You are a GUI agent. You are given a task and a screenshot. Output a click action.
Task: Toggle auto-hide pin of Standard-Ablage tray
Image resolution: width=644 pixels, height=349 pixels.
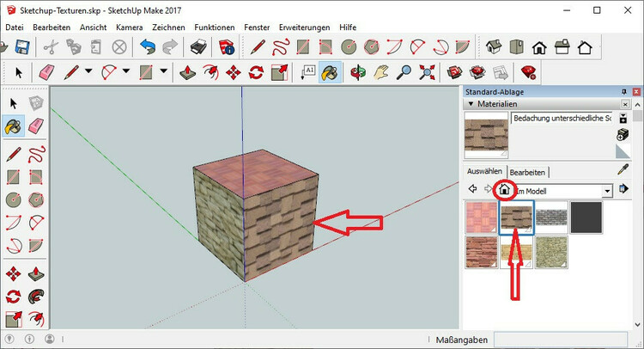click(624, 92)
